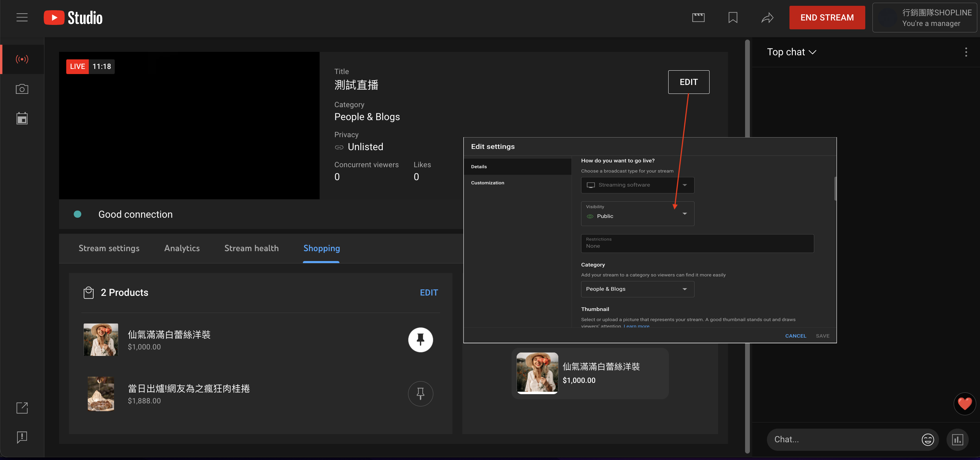This screenshot has width=980, height=460.
Task: Click the Restrictions None field
Action: pos(697,243)
